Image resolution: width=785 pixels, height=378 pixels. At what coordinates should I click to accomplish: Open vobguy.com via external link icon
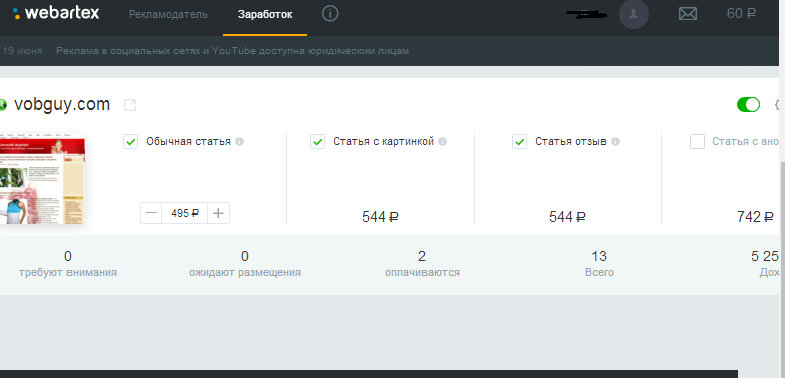tap(130, 105)
